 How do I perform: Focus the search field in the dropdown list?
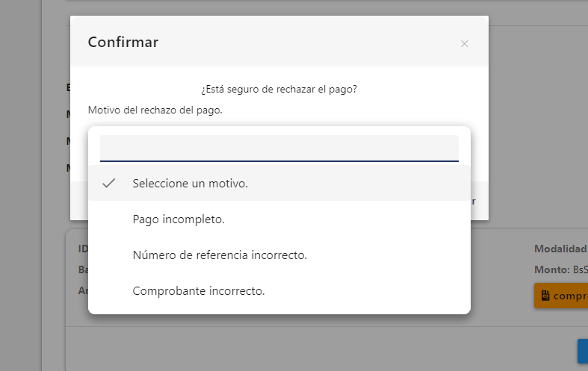(279, 148)
